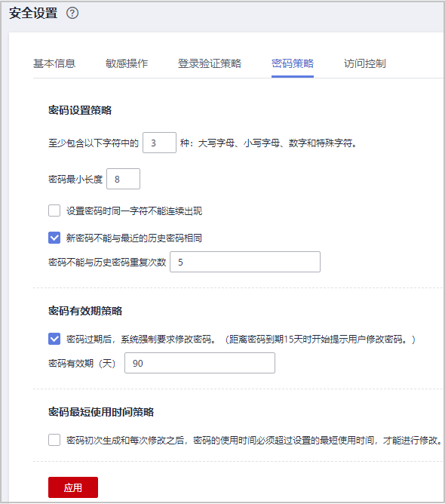Go to the 登录验证策略 tab
The height and width of the screenshot is (504, 445).
pos(210,63)
